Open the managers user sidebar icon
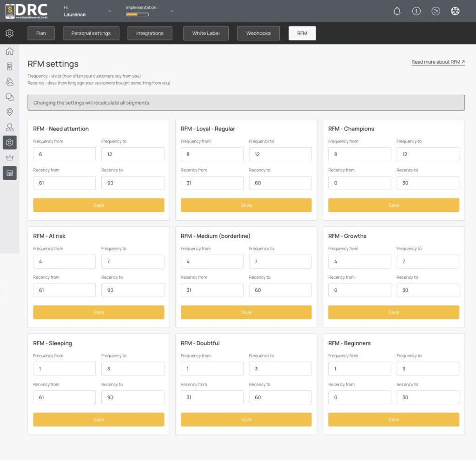Viewport: 476px width, 460px height. coord(10,127)
